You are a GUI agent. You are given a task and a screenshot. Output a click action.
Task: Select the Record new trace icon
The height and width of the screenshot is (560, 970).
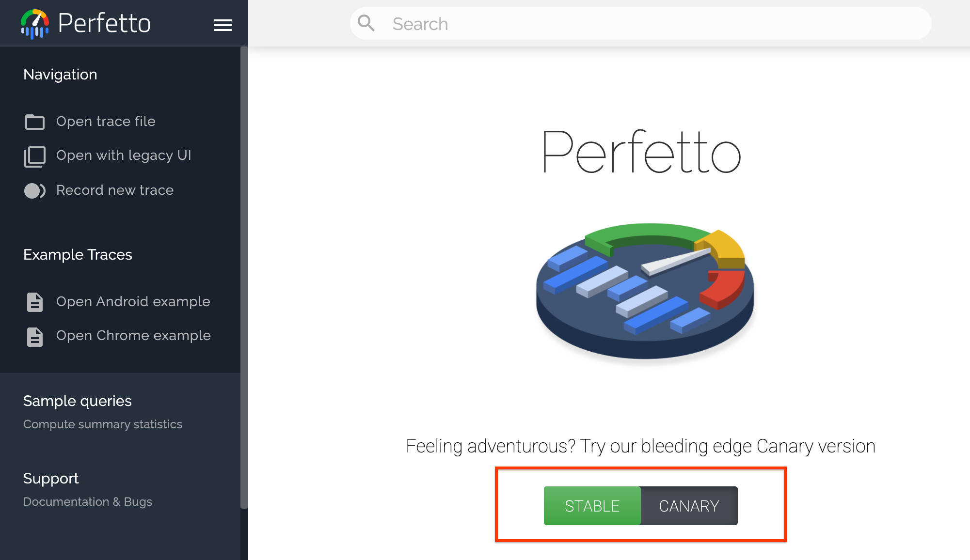[x=34, y=190]
